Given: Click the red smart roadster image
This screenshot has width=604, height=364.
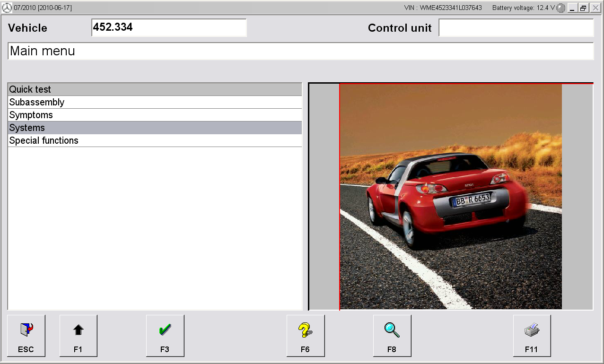Looking at the screenshot, I should [450, 197].
